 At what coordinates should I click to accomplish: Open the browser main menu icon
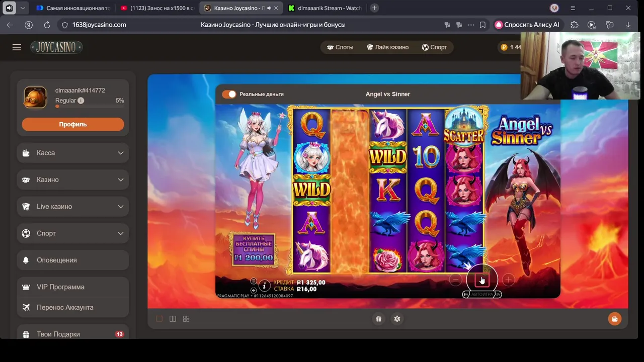pos(573,8)
